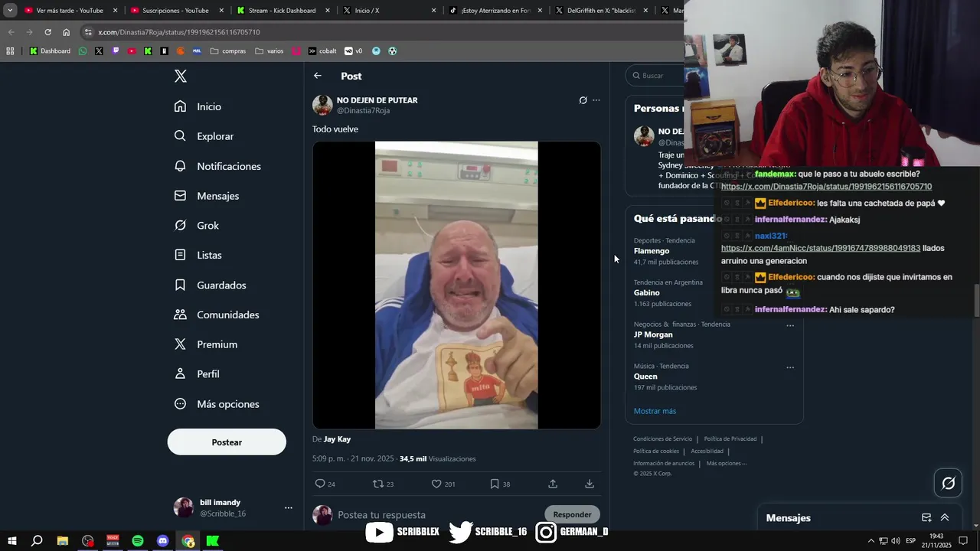Viewport: 980px width, 551px height.
Task: Open Grok from the sidebar
Action: pyautogui.click(x=196, y=226)
